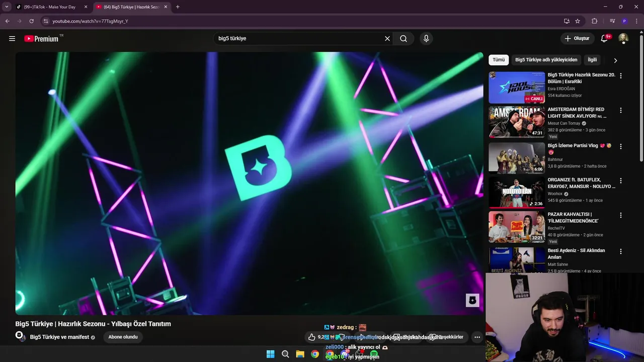
Task: Click the main video player
Action: (x=249, y=184)
